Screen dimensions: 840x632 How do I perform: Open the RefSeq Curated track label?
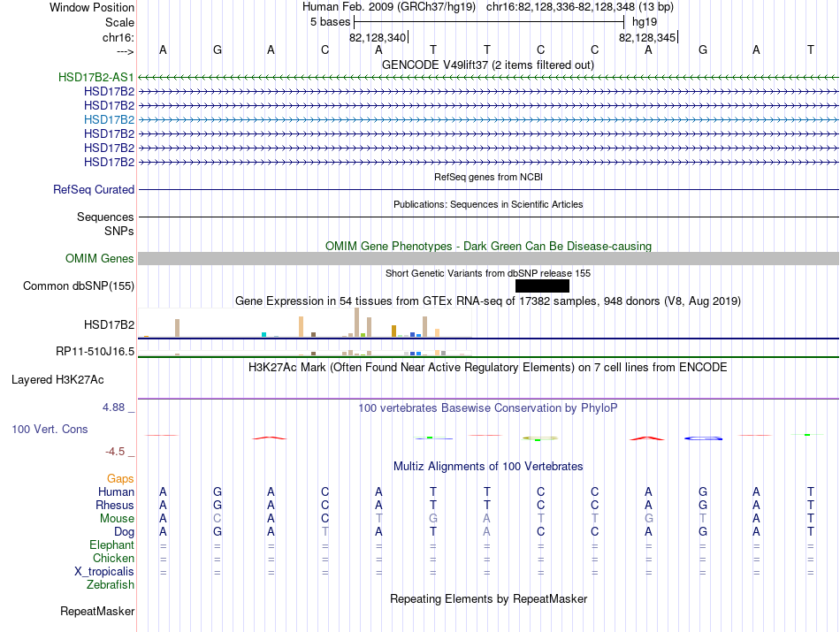click(94, 189)
